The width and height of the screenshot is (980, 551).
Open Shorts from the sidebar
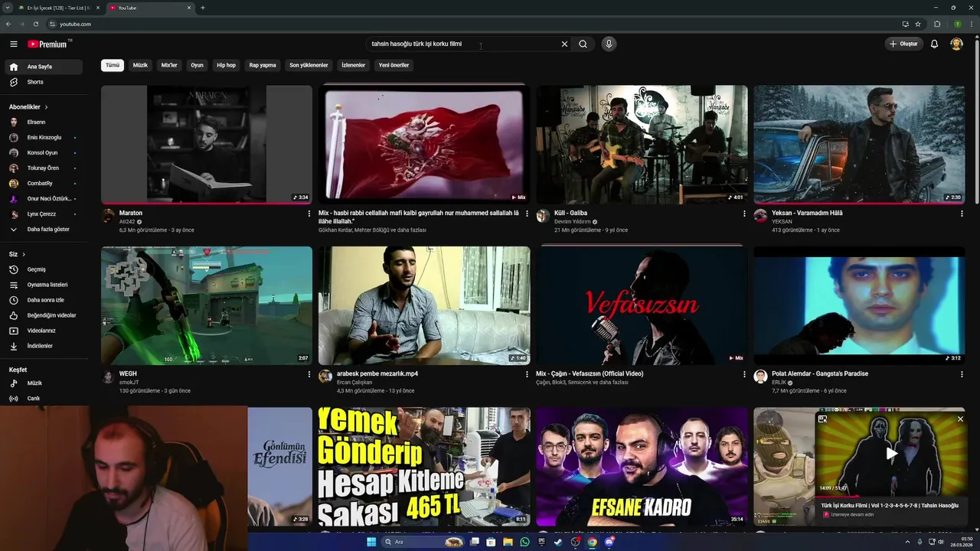[42, 82]
